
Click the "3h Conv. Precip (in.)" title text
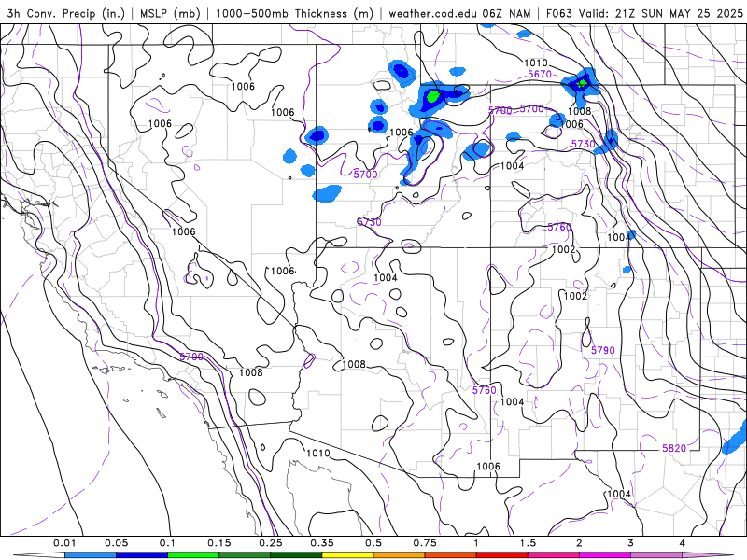click(65, 14)
